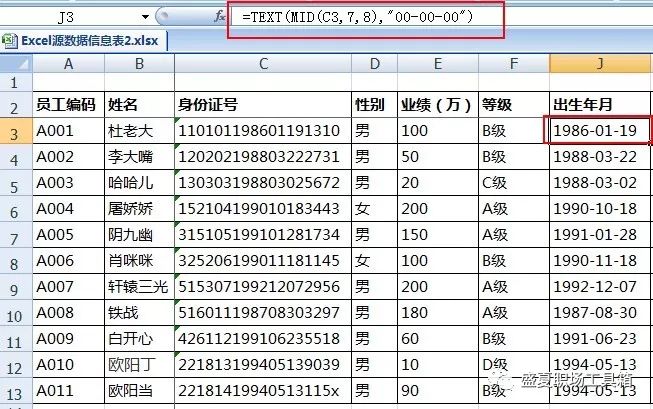The height and width of the screenshot is (409, 653).
Task: Select the name cell 轩辕三光
Action: [140, 287]
